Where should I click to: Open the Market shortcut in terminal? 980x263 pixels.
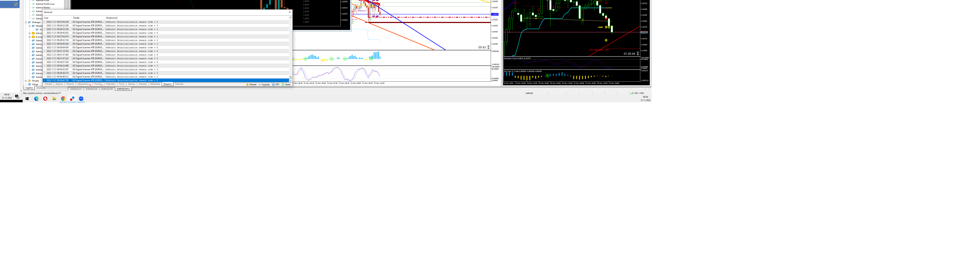point(251,85)
